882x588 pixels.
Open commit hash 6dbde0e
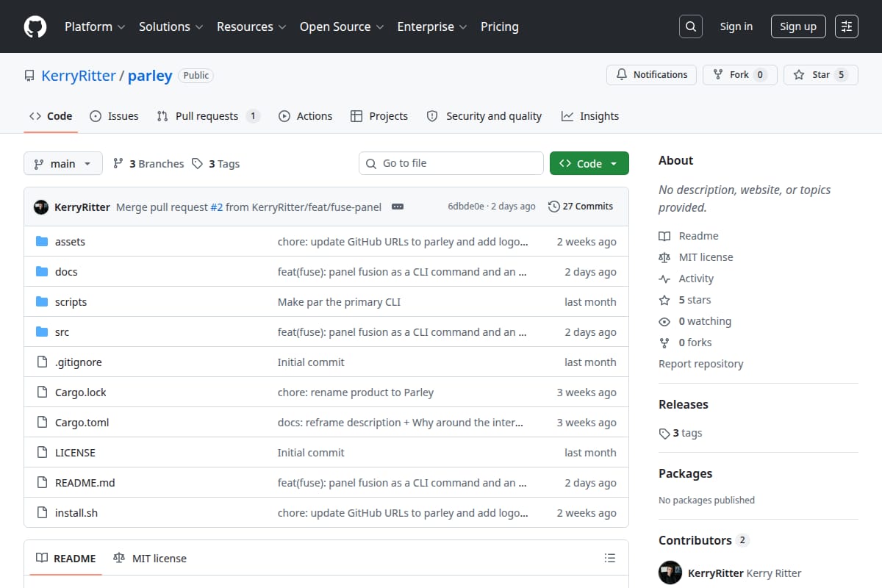tap(466, 207)
